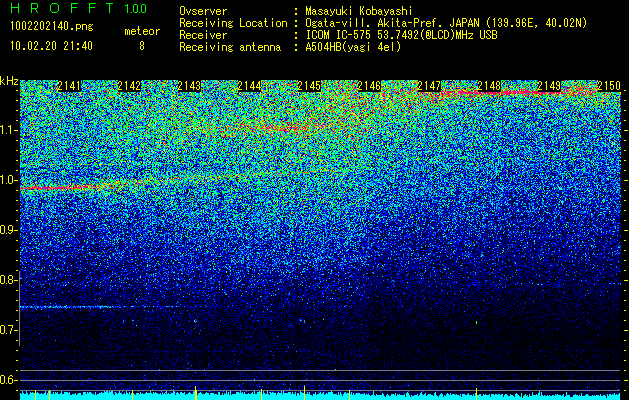Select the Ogata-vill. Akita-Pref. JAPAN location text
This screenshot has width=629, height=400.
click(445, 23)
